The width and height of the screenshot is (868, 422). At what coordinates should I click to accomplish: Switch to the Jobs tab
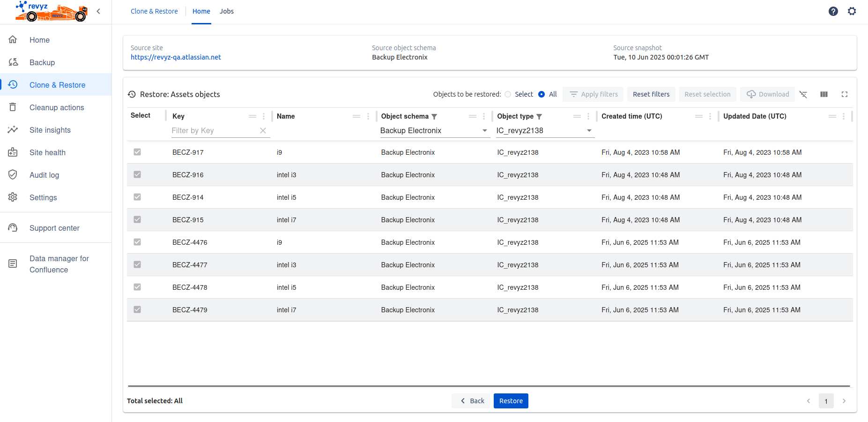[x=226, y=11]
